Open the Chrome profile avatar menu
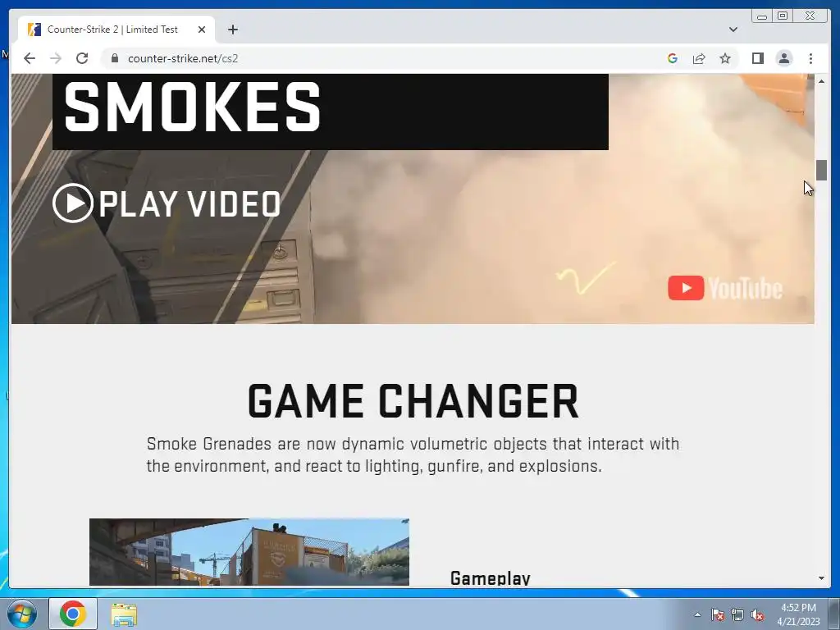Screen dimensions: 840x630 [783, 58]
